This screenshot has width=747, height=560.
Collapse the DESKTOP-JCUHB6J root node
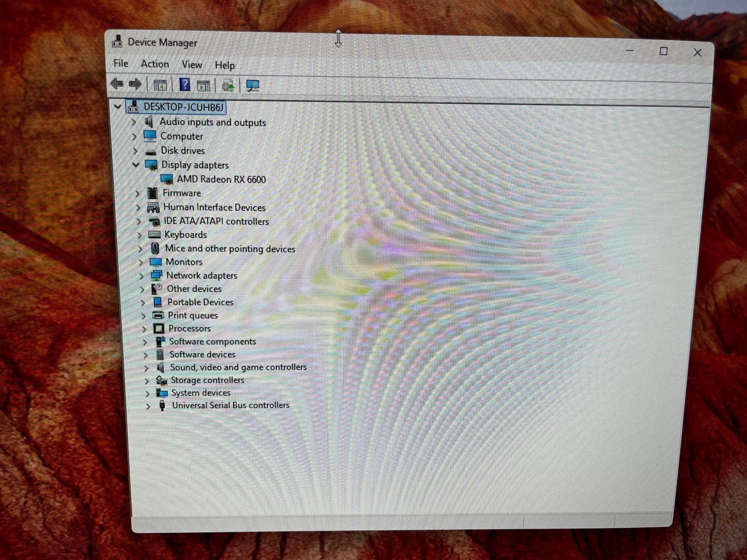click(x=118, y=107)
